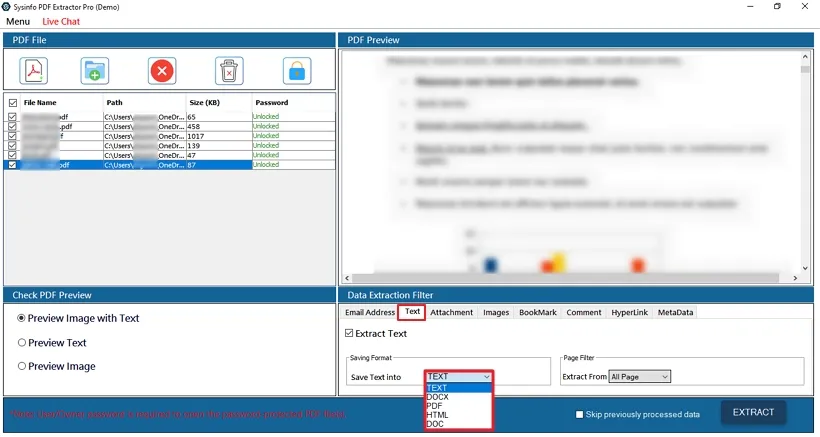This screenshot has width=820, height=437.
Task: Toggle the select-all checkbox beside File Name header
Action: tap(13, 102)
